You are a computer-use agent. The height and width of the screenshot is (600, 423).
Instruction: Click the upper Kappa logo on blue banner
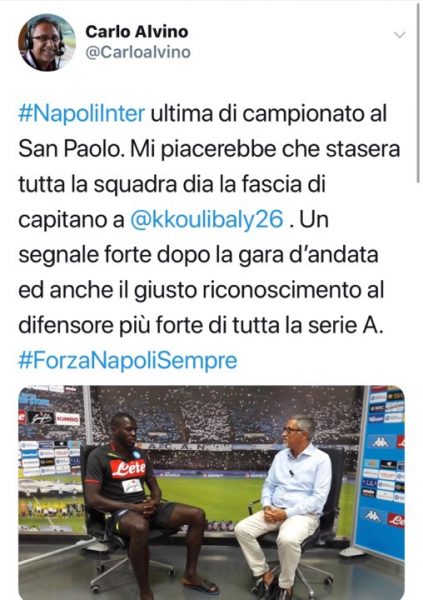(x=379, y=442)
